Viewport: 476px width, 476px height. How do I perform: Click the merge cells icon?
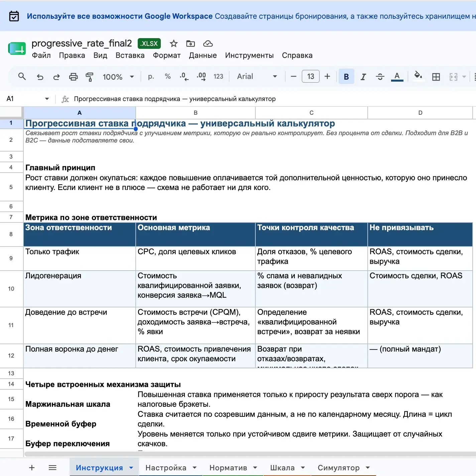[453, 77]
